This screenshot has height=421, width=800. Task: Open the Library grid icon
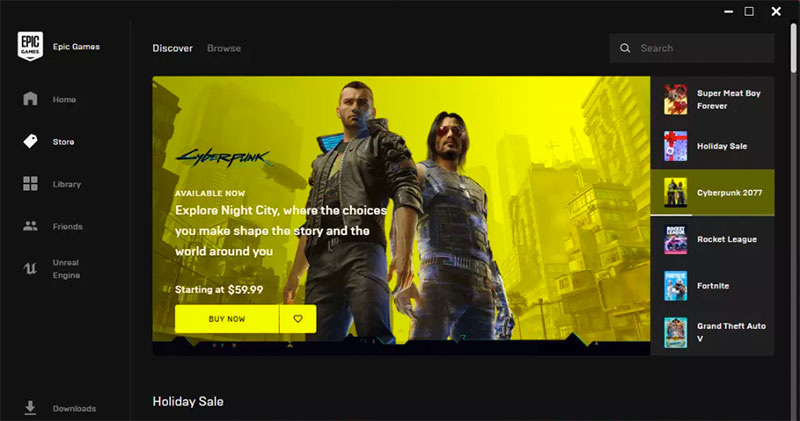coord(30,184)
